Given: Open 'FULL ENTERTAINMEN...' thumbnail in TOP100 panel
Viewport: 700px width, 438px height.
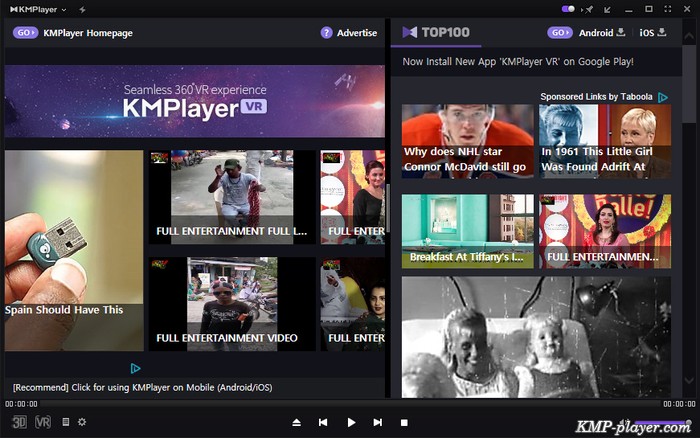Looking at the screenshot, I should pos(604,231).
